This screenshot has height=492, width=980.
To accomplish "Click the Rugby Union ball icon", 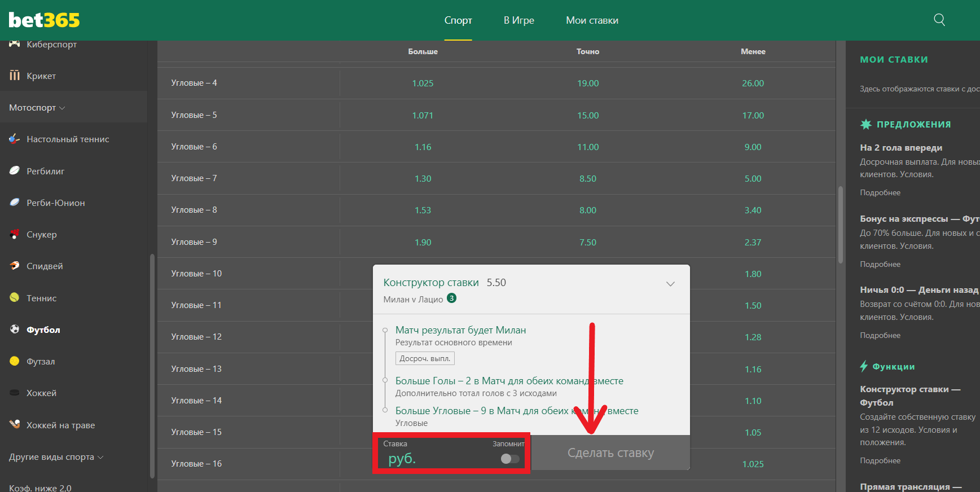I will coord(15,203).
